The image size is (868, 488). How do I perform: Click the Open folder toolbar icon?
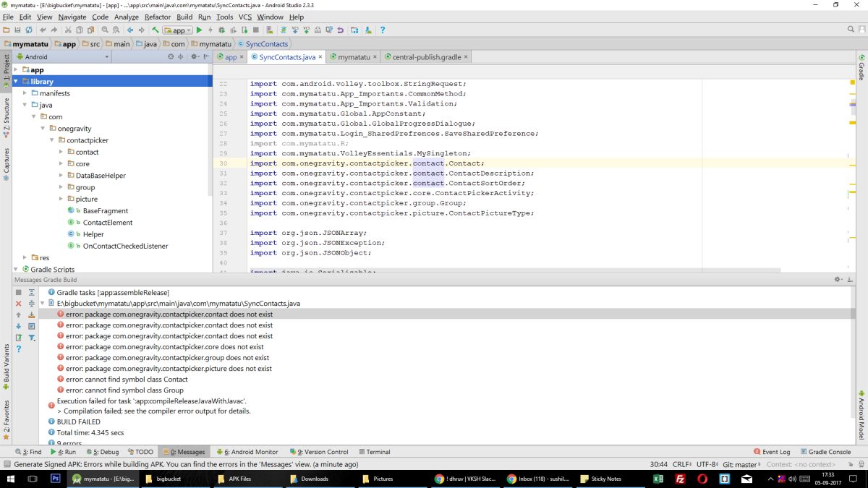click(x=6, y=30)
